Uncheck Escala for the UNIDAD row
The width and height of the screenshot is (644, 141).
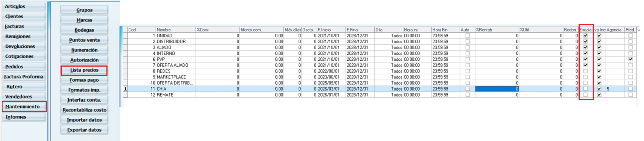tap(585, 36)
